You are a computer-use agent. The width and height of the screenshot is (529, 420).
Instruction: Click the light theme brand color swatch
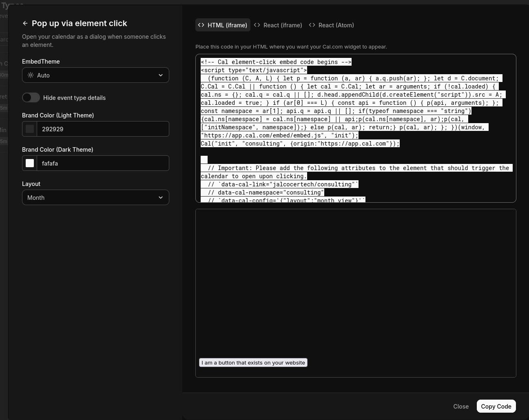30,129
